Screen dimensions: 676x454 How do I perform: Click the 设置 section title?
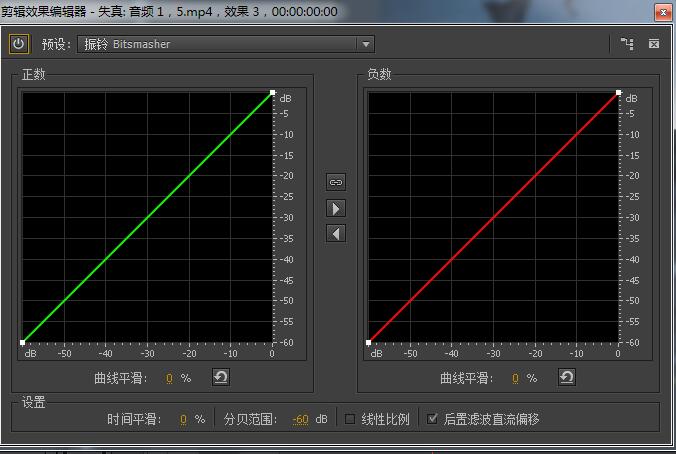click(34, 402)
